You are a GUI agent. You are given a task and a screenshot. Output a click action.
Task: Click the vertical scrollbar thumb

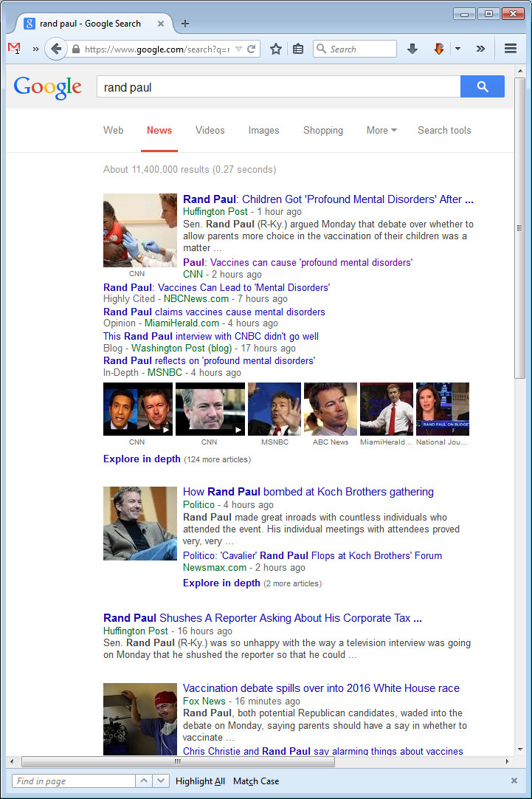tap(519, 228)
